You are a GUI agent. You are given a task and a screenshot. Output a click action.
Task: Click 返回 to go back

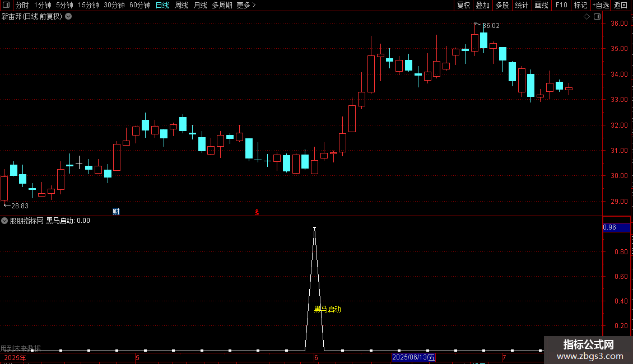621,5
